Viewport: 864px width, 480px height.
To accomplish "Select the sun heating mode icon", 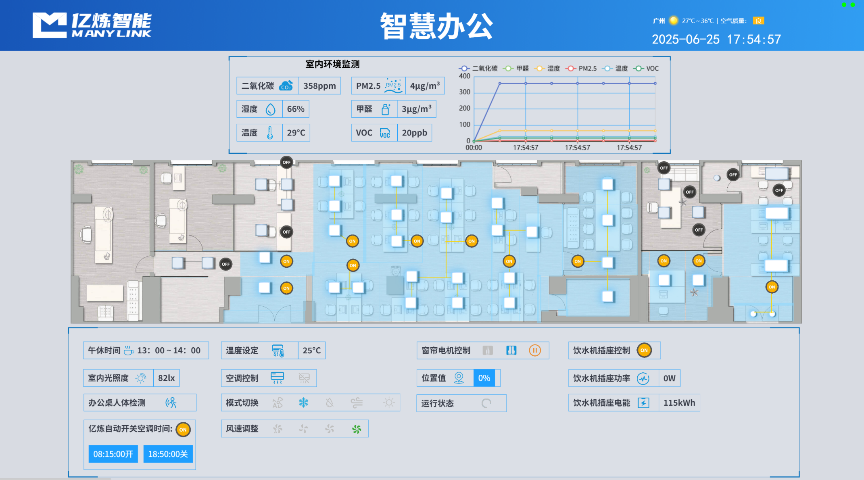I will pos(388,403).
